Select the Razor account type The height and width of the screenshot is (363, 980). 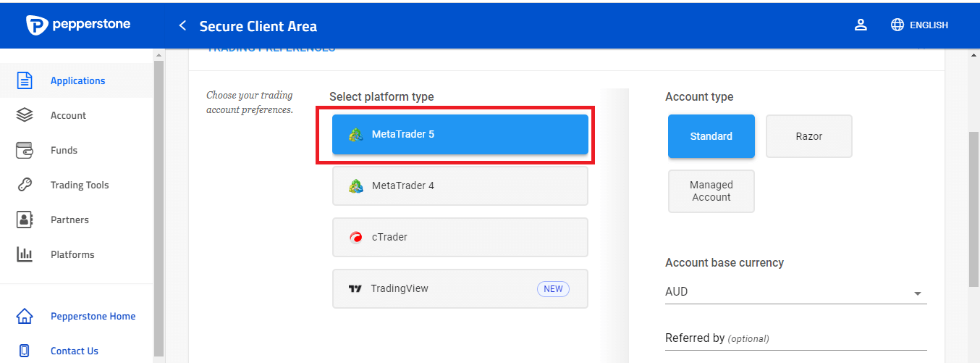(x=809, y=135)
